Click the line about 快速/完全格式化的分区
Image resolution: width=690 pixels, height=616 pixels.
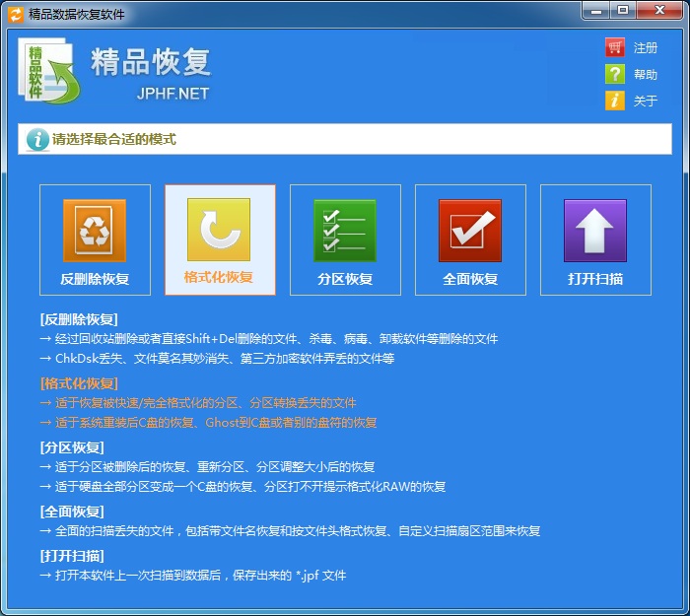(198, 402)
